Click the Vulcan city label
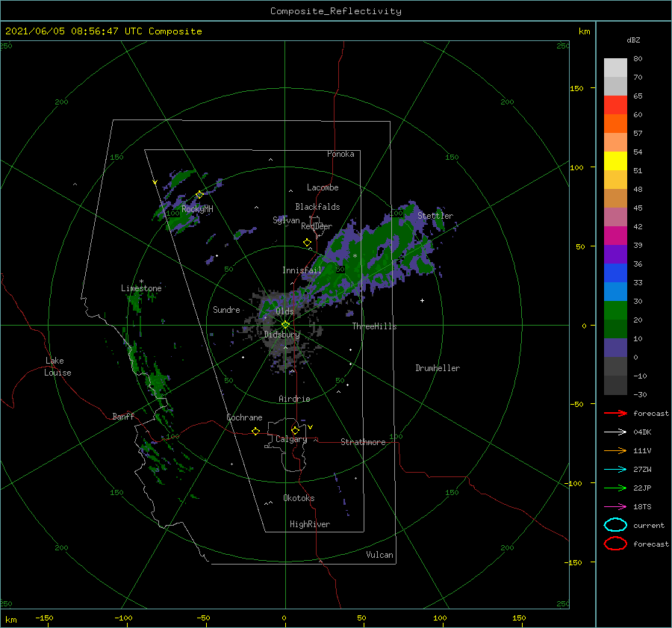672x628 pixels. coord(379,554)
